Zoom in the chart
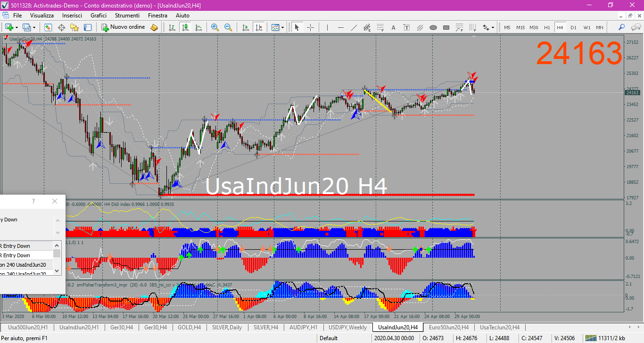 click(215, 27)
